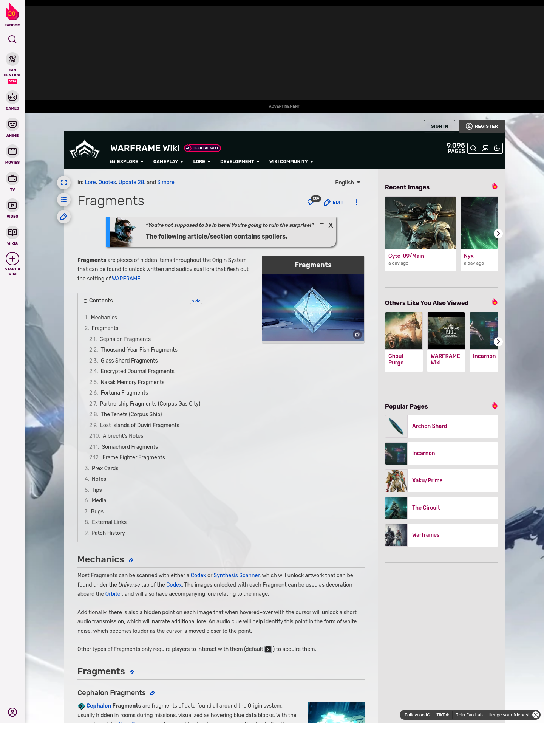The height and width of the screenshot is (756, 544).
Task: Open Archon Shard popular page
Action: click(442, 426)
